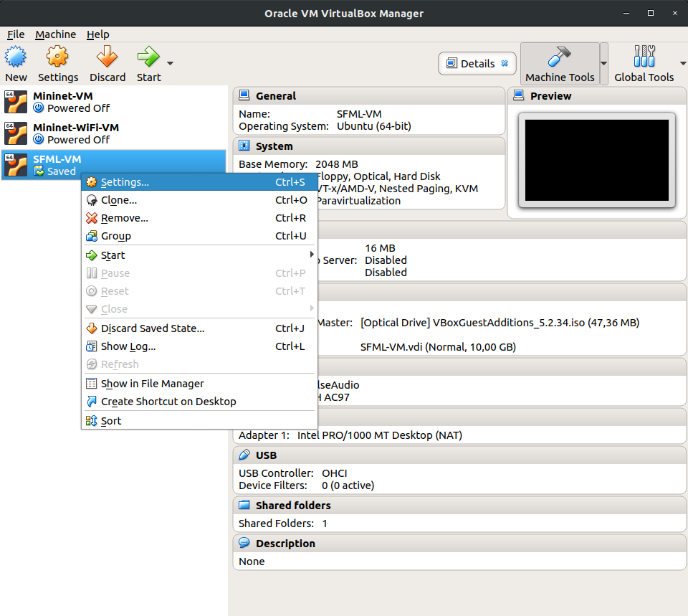Expand the Start button dropdown arrow
The width and height of the screenshot is (688, 616).
coord(171,63)
